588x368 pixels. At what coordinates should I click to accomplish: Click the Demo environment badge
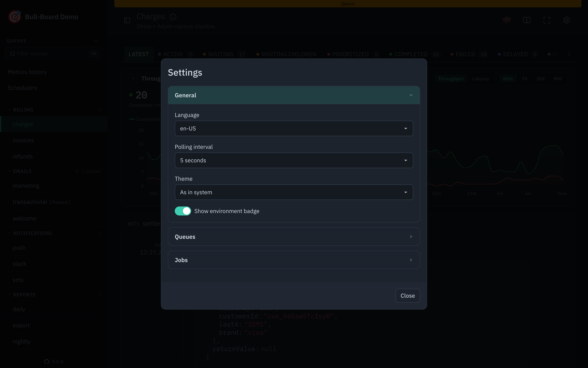(x=348, y=4)
